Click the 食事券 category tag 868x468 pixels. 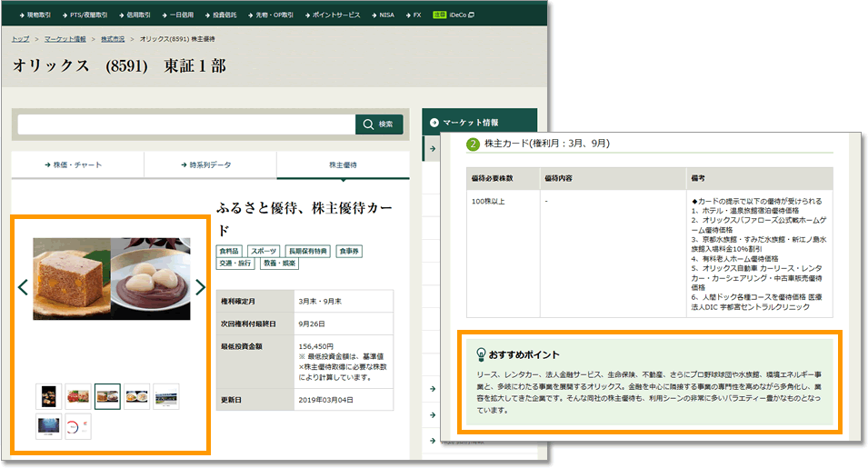pos(349,251)
